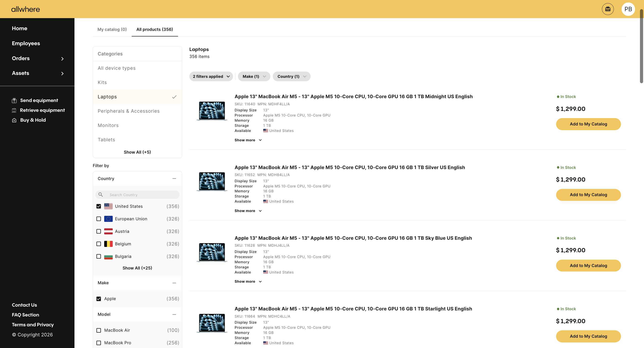Check the Bulgaria checkbox
This screenshot has height=348, width=644.
point(99,257)
